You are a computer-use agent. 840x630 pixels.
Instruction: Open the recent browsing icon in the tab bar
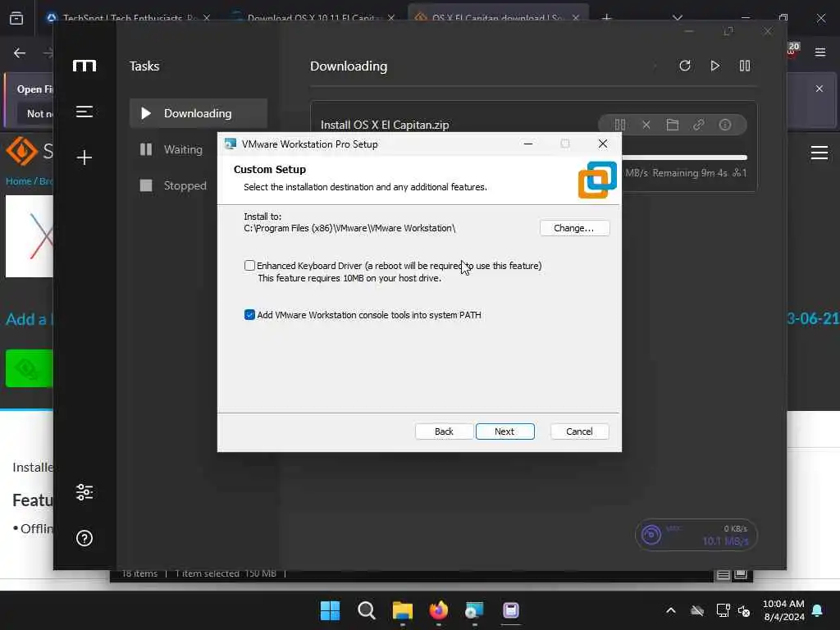pyautogui.click(x=16, y=18)
